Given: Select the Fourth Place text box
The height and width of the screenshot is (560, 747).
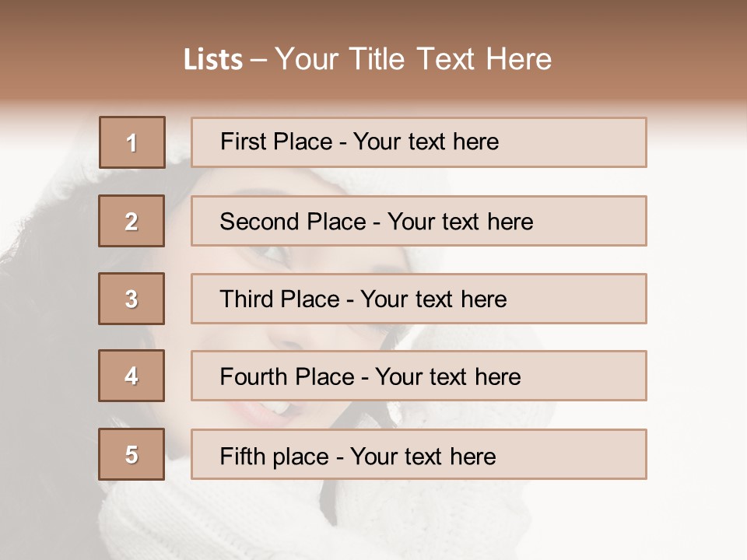Looking at the screenshot, I should click(x=419, y=376).
